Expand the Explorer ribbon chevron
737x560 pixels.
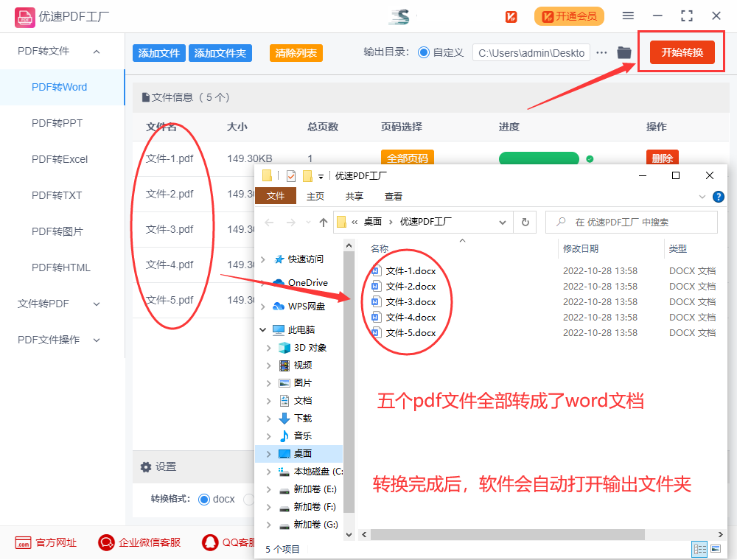tap(702, 197)
